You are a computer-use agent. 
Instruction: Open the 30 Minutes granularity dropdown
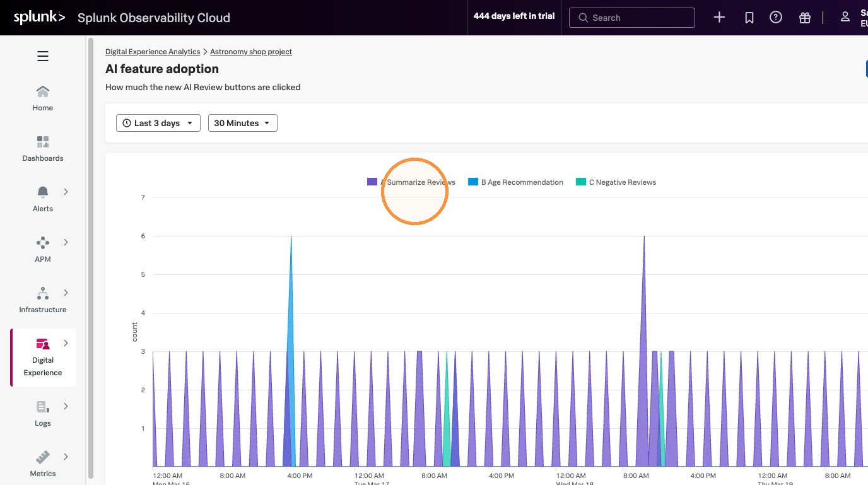(x=243, y=123)
